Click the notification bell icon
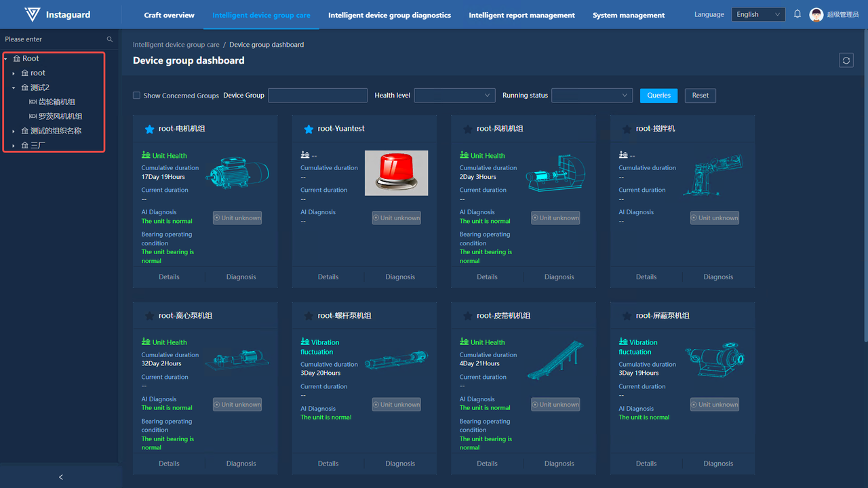The width and height of the screenshot is (868, 488). click(797, 14)
